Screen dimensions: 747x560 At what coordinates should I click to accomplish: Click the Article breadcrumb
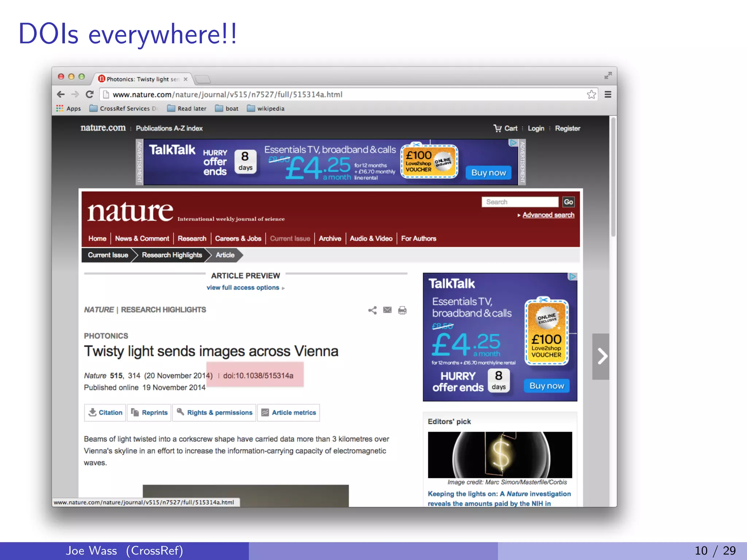225,255
